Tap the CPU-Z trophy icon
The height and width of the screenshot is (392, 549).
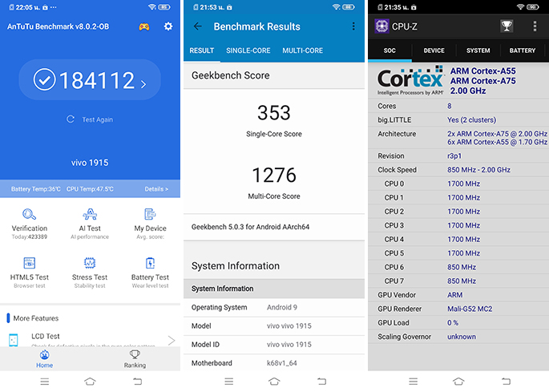click(x=507, y=26)
